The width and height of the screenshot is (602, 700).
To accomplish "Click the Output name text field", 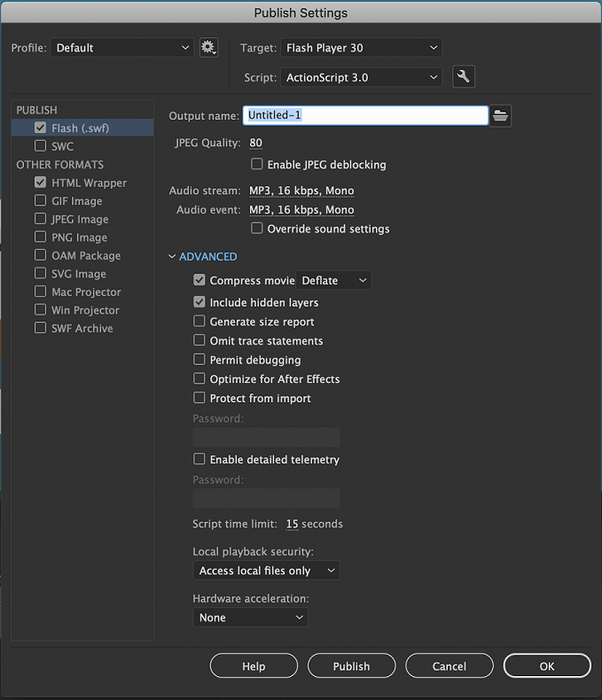I will point(366,115).
